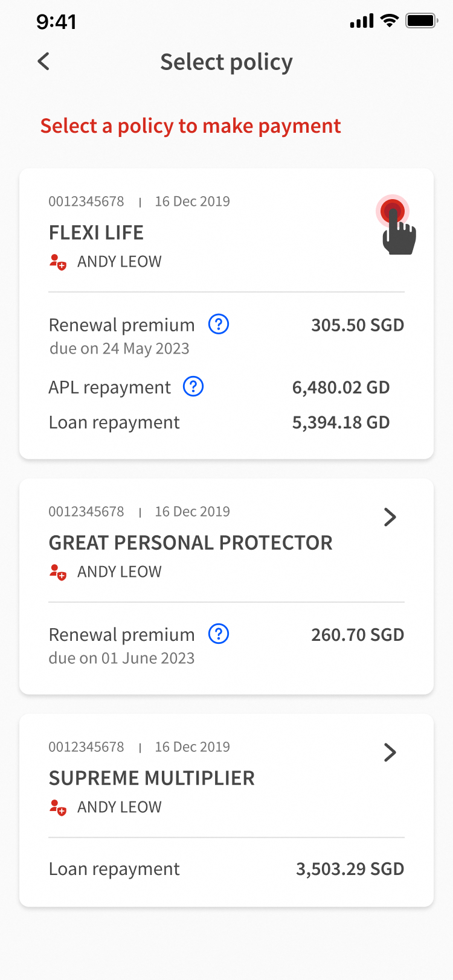Viewport: 453px width, 980px height.
Task: Tap the 305.50 SGD renewal premium amount
Action: coord(358,325)
